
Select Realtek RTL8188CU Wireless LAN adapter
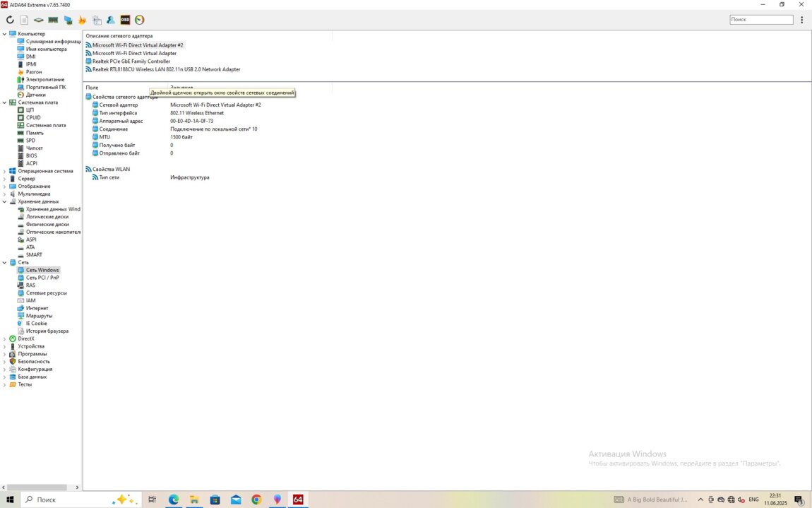166,69
